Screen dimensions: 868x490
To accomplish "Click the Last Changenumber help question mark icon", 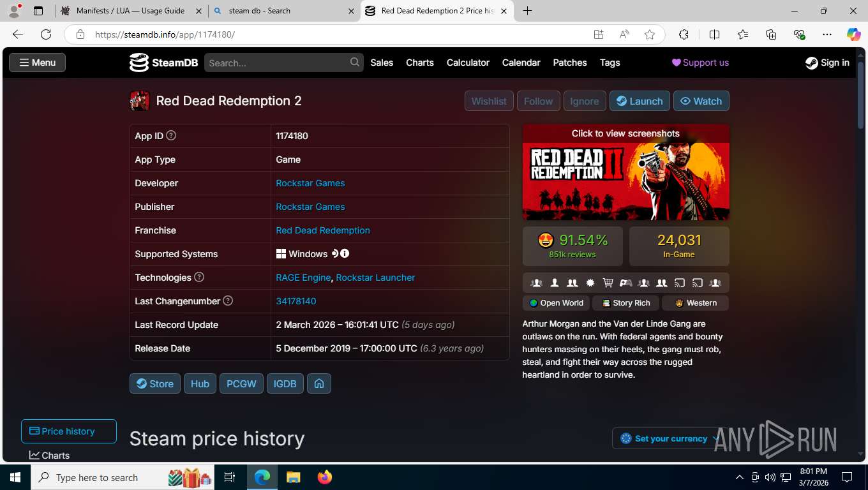I will [228, 301].
